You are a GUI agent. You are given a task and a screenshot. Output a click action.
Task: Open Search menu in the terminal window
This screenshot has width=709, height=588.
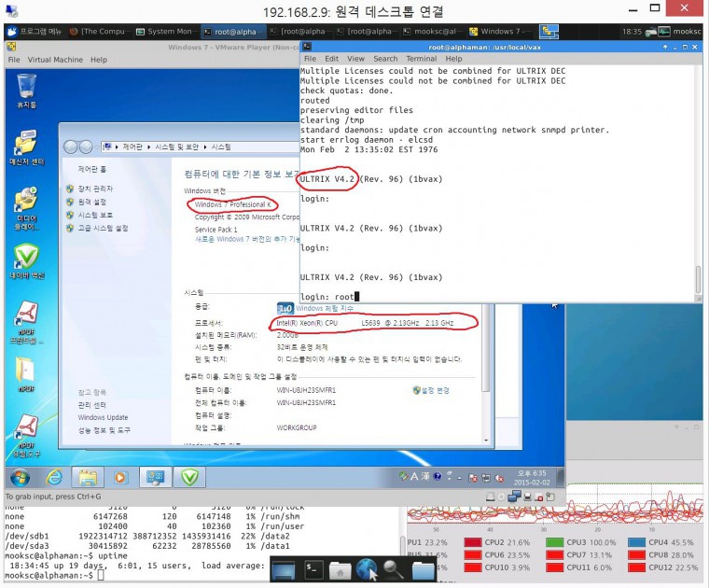coord(385,59)
